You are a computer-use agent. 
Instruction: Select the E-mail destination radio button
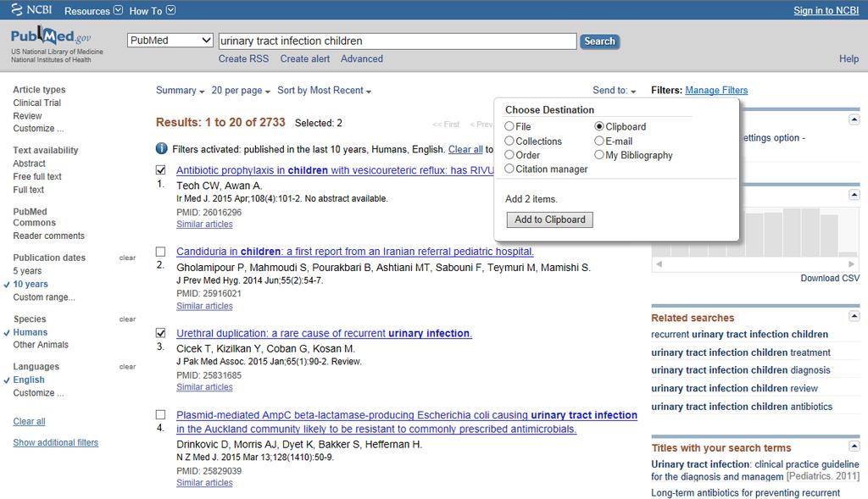pyautogui.click(x=599, y=141)
